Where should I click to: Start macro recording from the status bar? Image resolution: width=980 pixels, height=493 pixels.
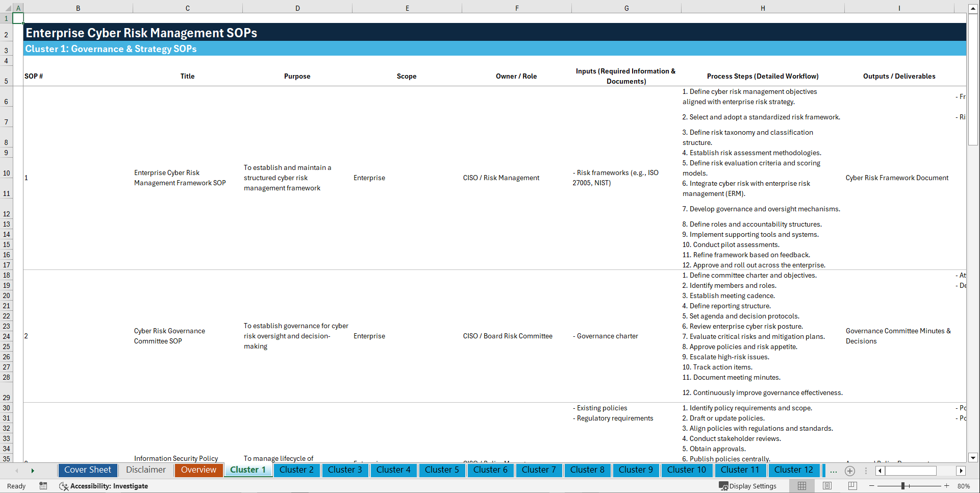coord(43,486)
